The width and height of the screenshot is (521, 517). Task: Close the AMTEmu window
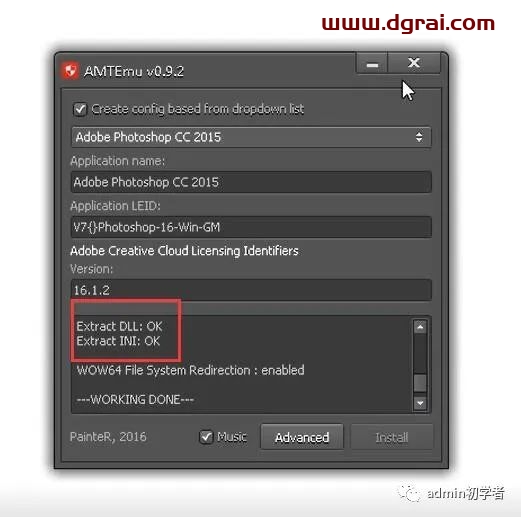(x=414, y=63)
